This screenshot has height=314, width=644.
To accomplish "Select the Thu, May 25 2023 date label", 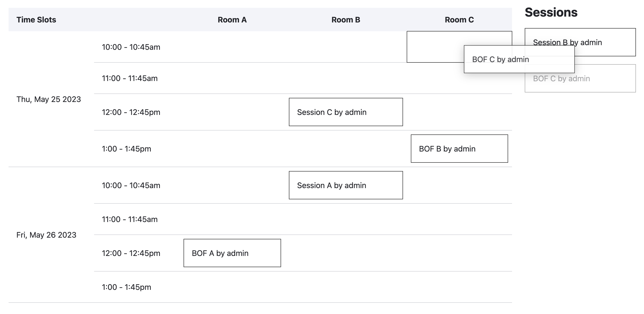I will (x=49, y=99).
